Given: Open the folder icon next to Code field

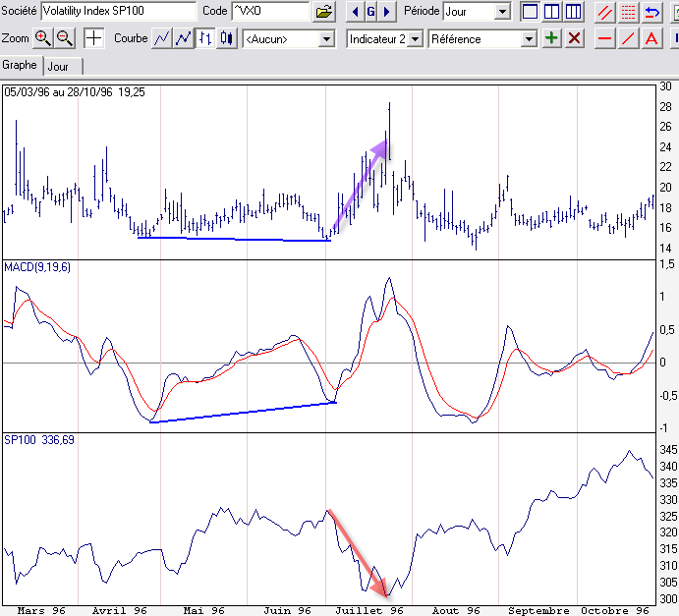Looking at the screenshot, I should (x=324, y=12).
